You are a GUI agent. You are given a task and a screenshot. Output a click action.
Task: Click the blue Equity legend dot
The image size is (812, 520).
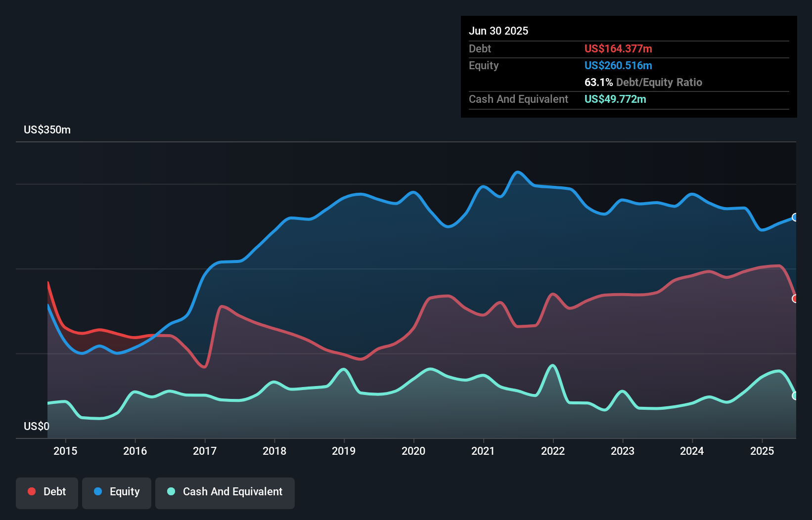[98, 491]
